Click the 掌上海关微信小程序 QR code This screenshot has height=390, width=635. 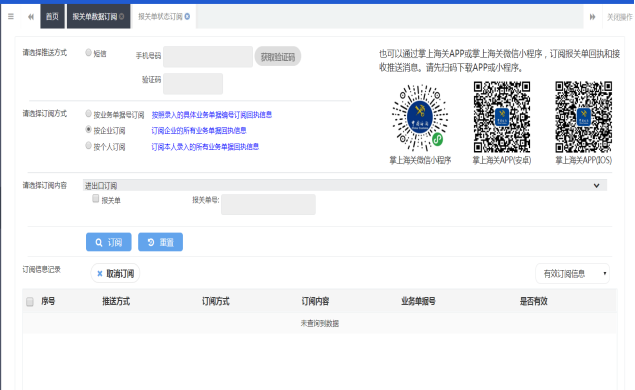(x=420, y=118)
